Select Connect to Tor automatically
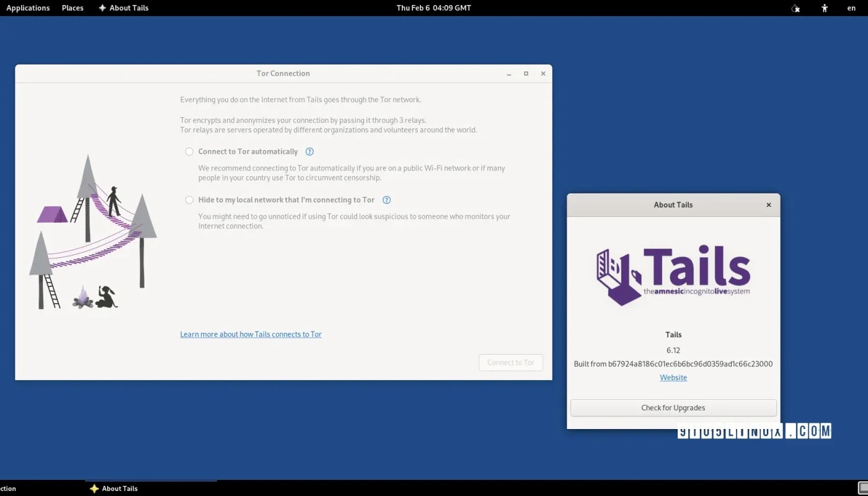 click(x=189, y=152)
